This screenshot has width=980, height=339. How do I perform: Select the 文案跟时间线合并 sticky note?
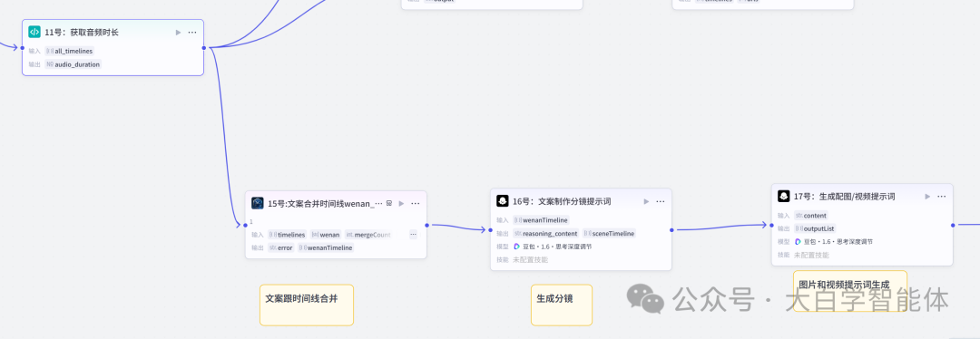(307, 305)
